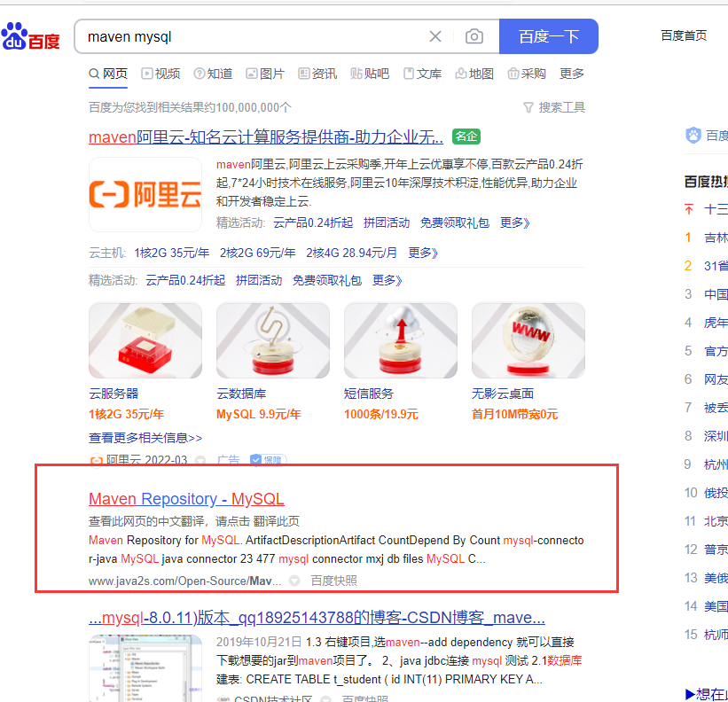This screenshot has width=728, height=702.
Task: Open 搜索工具 filter
Action: [554, 107]
